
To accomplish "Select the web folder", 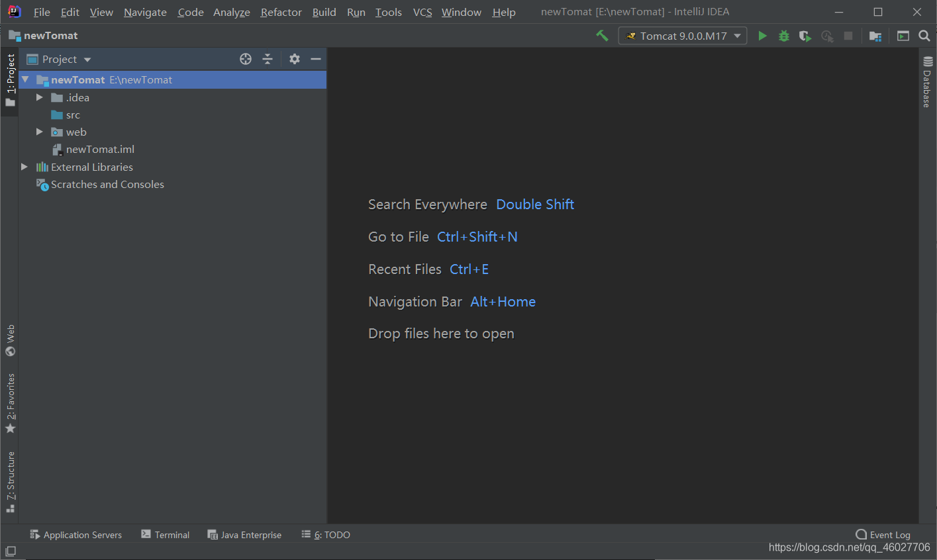I will point(69,132).
